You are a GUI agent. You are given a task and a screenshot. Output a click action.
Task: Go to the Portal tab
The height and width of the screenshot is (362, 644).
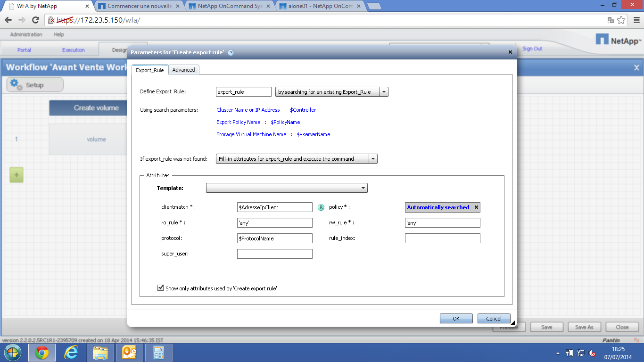(x=25, y=49)
